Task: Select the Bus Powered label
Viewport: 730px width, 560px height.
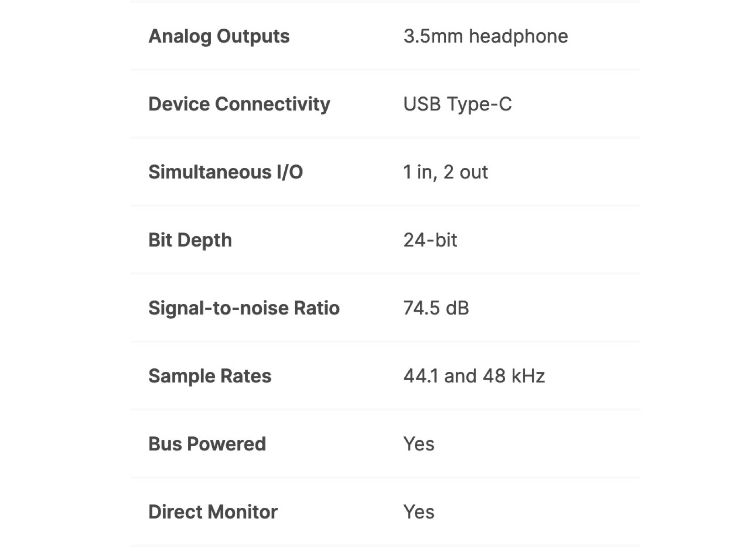Action: (207, 445)
